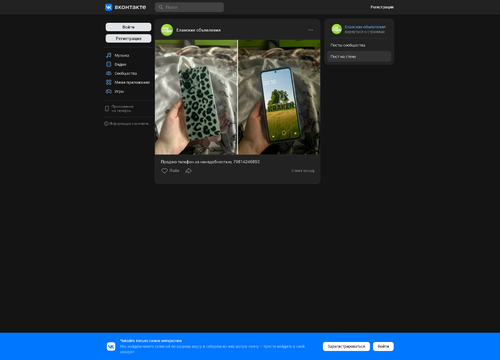Screen dimensions: 500x360
Task: Share the post with the arrow icon
Action: [188, 171]
